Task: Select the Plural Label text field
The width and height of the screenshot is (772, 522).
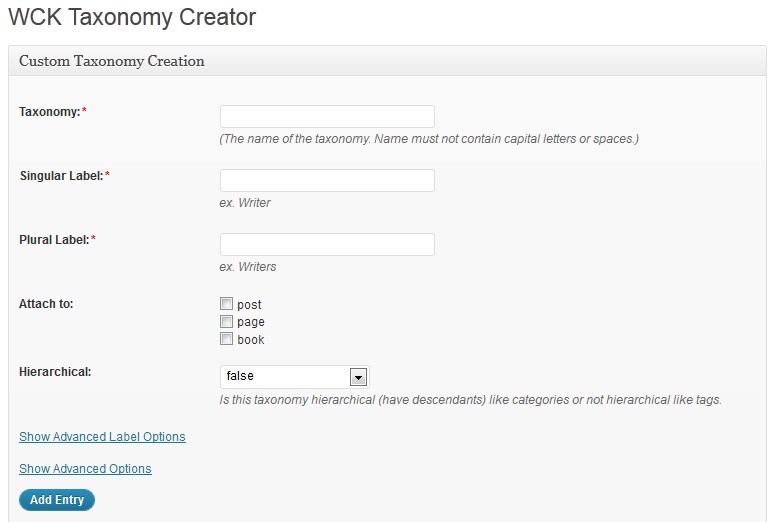Action: coord(327,245)
